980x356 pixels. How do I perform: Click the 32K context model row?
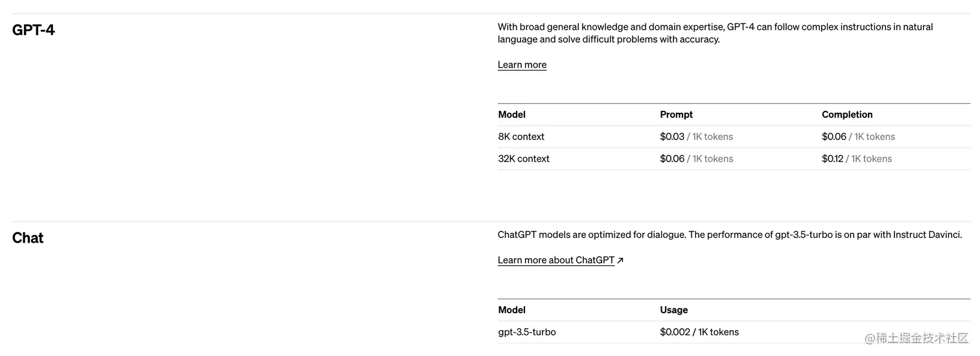coord(734,159)
